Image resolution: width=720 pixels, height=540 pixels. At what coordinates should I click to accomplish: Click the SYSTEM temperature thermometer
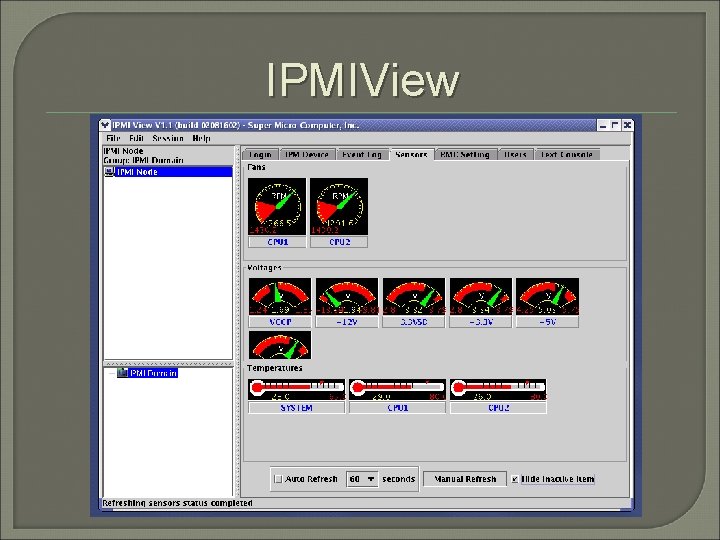click(x=297, y=389)
